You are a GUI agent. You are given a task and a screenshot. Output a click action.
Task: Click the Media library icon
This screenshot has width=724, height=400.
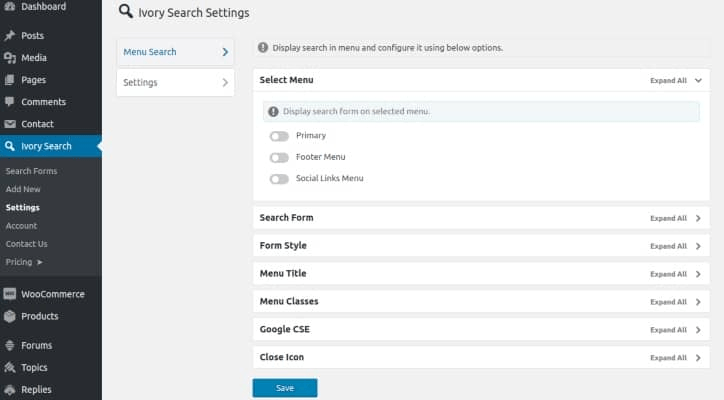point(9,58)
